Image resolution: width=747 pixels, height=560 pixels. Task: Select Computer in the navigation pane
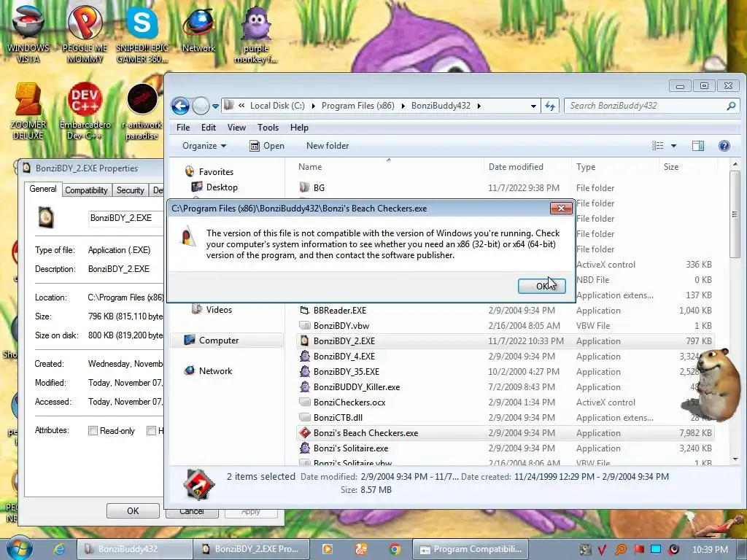(228, 341)
